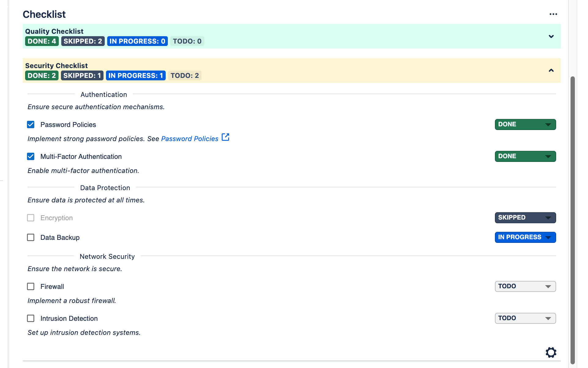Screen dimensions: 588x368
Task: Open the checklist settings gear
Action: coord(551,352)
